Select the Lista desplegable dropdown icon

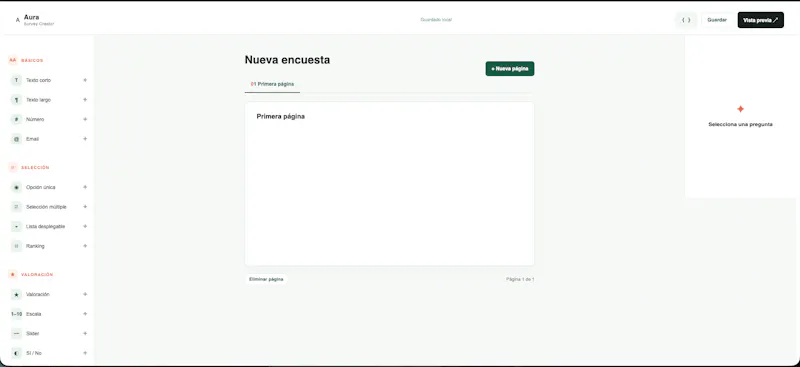16,227
